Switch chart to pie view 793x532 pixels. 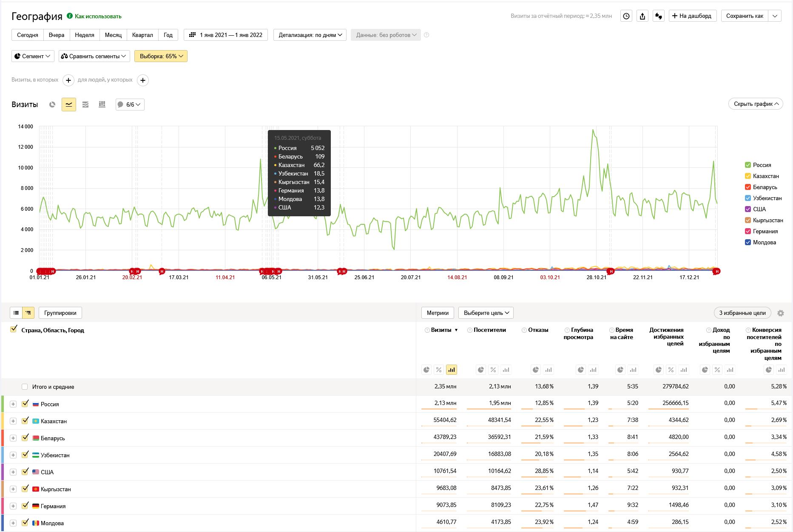click(52, 105)
